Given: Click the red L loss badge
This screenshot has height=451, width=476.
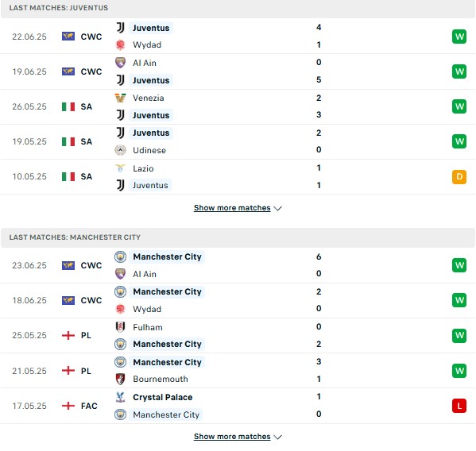Looking at the screenshot, I should tap(459, 406).
